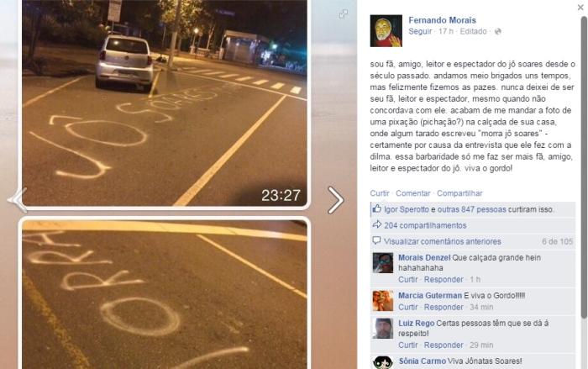Expand Visualizar comentários anteriores
The height and width of the screenshot is (369, 588).
(x=443, y=241)
